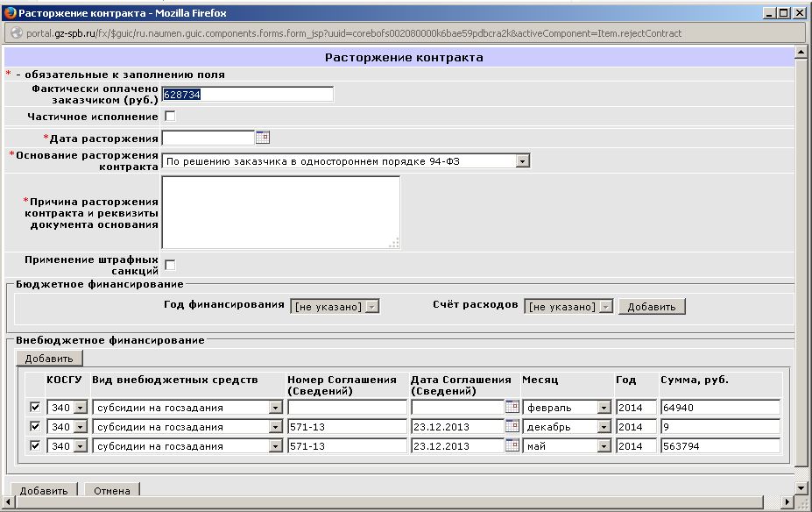The height and width of the screenshot is (512, 812).
Task: Open the Счёт расходов dropdown
Action: coord(605,307)
